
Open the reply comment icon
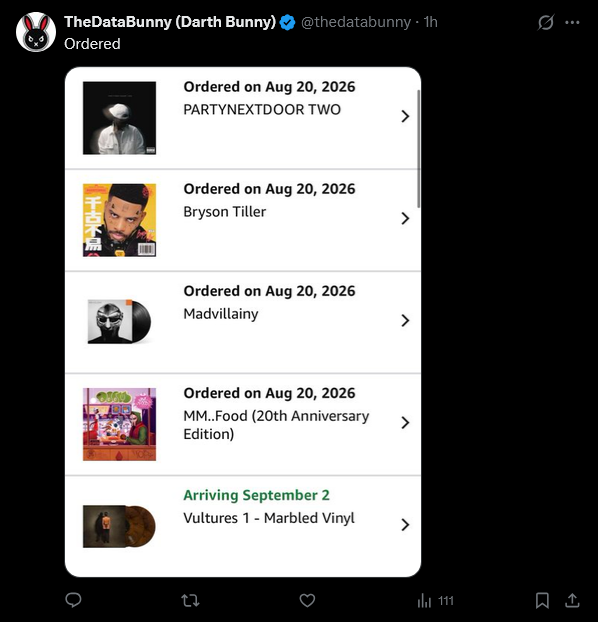pos(73,600)
